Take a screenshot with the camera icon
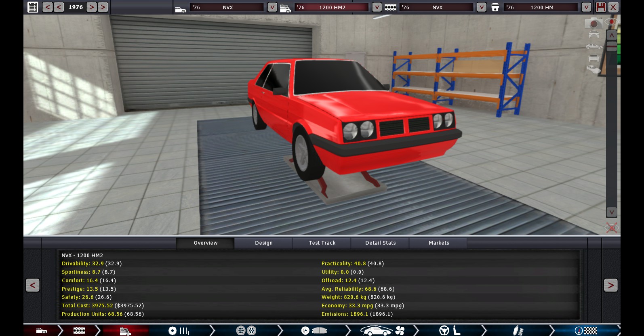Viewport: 644px width, 336px height. coord(593,23)
